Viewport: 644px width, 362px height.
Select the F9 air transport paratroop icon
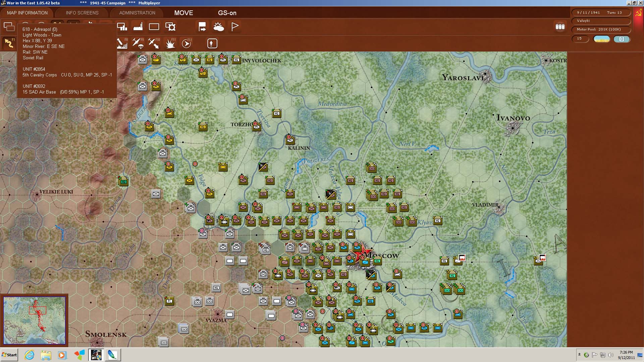pyautogui.click(x=138, y=43)
